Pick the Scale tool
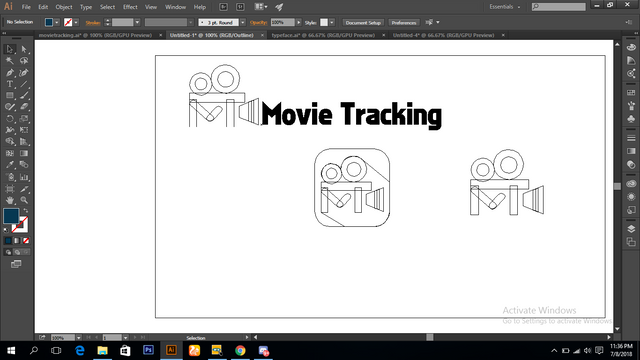 click(x=24, y=119)
